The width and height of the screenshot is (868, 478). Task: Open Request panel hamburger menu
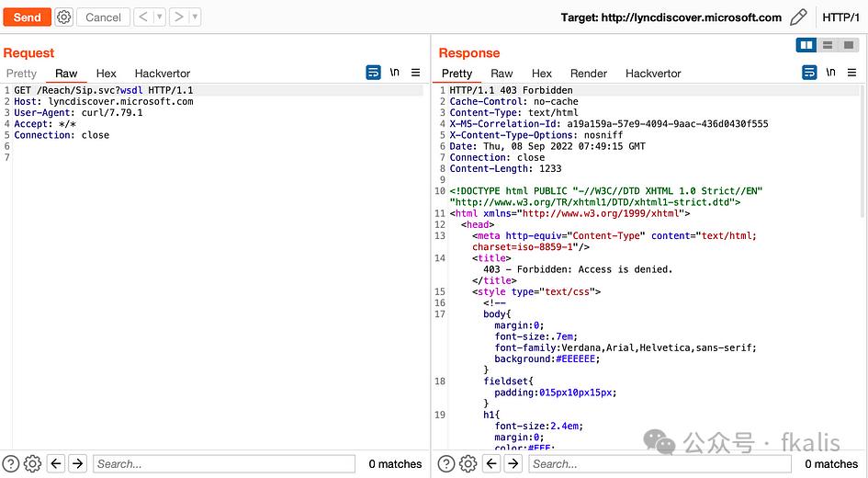416,72
